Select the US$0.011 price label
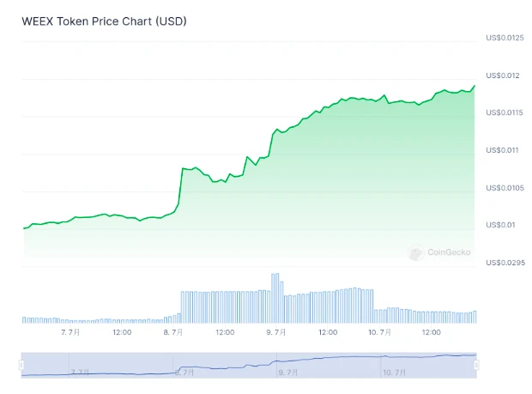The image size is (532, 394). (501, 150)
